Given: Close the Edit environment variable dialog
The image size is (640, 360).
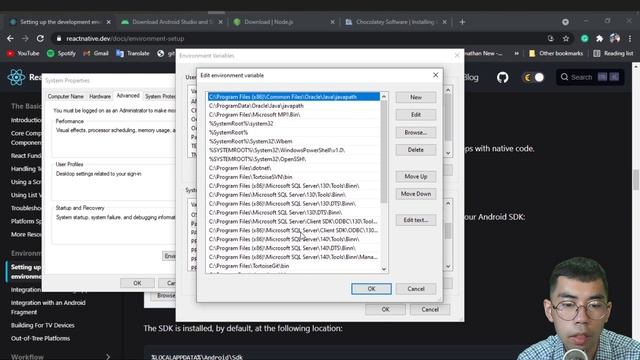Looking at the screenshot, I should coord(436,75).
